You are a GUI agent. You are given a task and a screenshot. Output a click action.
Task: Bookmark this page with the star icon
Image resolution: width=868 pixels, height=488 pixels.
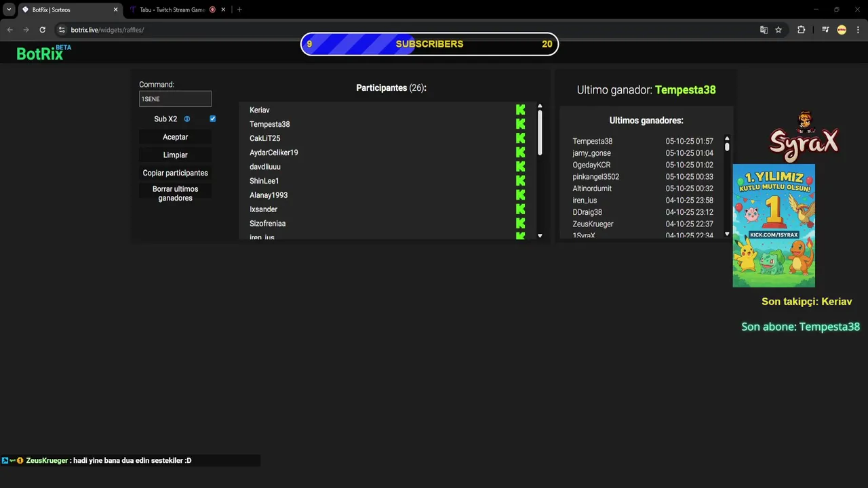tap(778, 30)
